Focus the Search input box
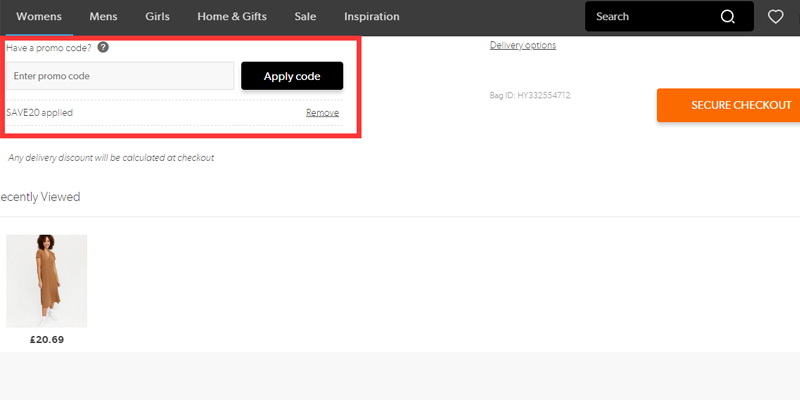 [x=650, y=16]
